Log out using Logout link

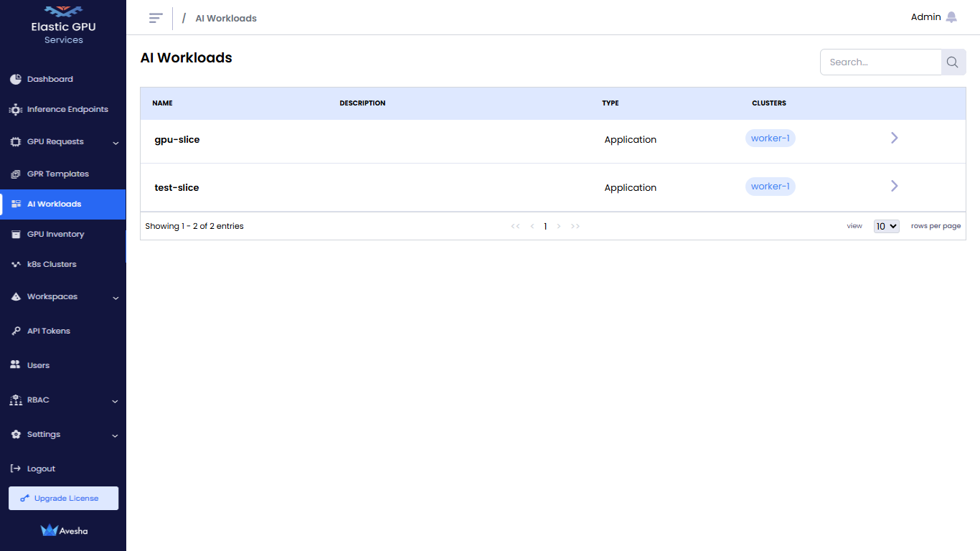[x=41, y=468]
